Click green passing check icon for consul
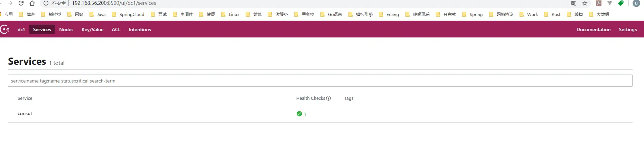 coord(299,114)
